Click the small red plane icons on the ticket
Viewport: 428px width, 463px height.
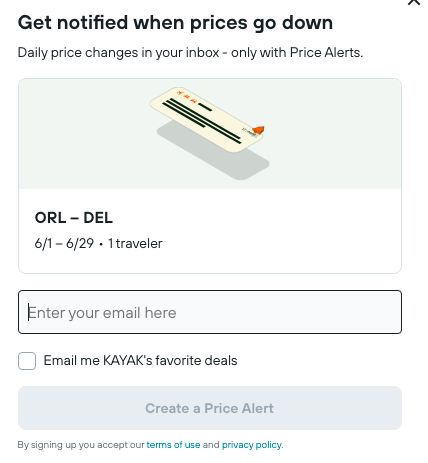pyautogui.click(x=187, y=95)
